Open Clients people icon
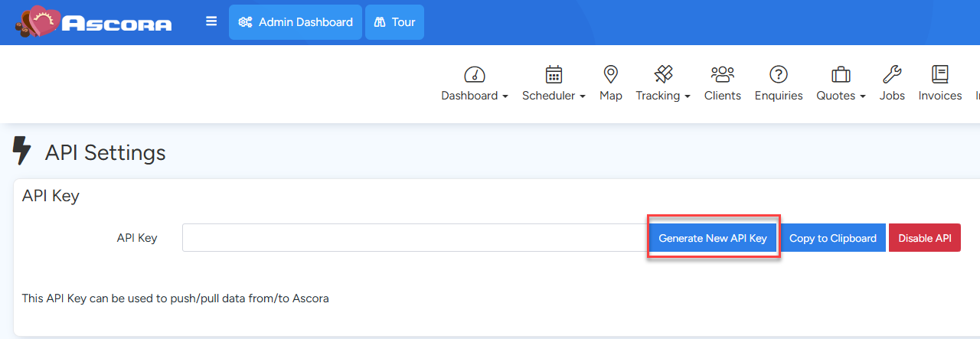The image size is (980, 339). pyautogui.click(x=722, y=74)
